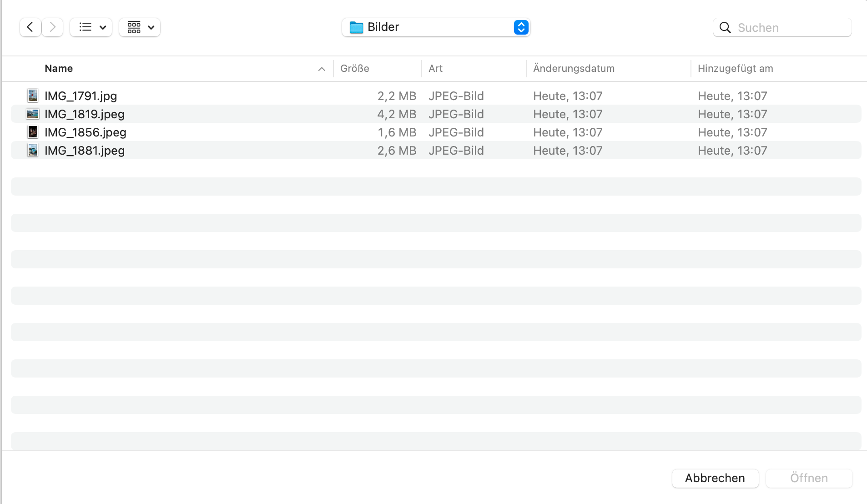Screen dimensions: 867x504
Task: Click the blue Bilder folder icon
Action: click(356, 27)
